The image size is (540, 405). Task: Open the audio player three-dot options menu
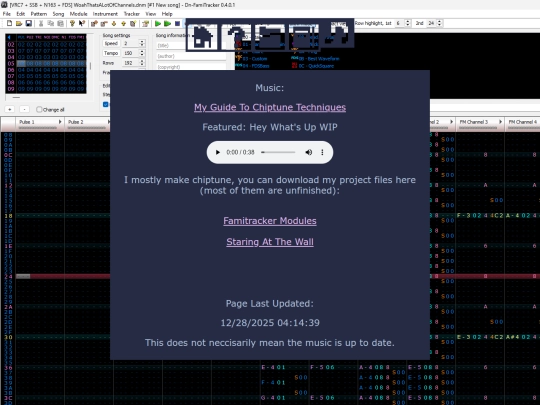(322, 152)
